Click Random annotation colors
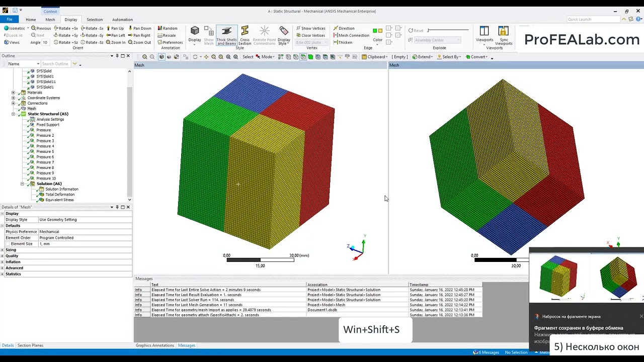Image resolution: width=644 pixels, height=362 pixels. (168, 28)
